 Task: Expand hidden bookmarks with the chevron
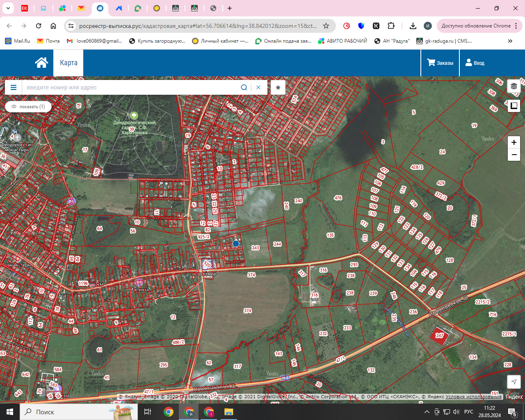510,41
